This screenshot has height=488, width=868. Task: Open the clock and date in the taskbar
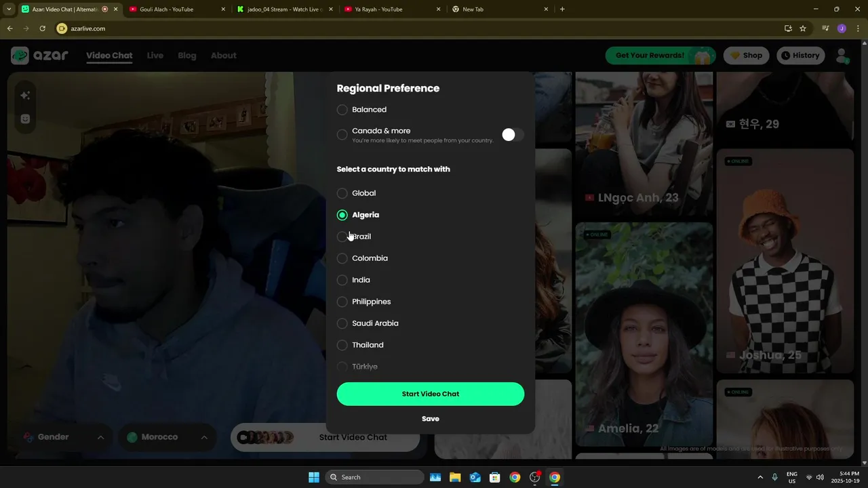pyautogui.click(x=849, y=477)
